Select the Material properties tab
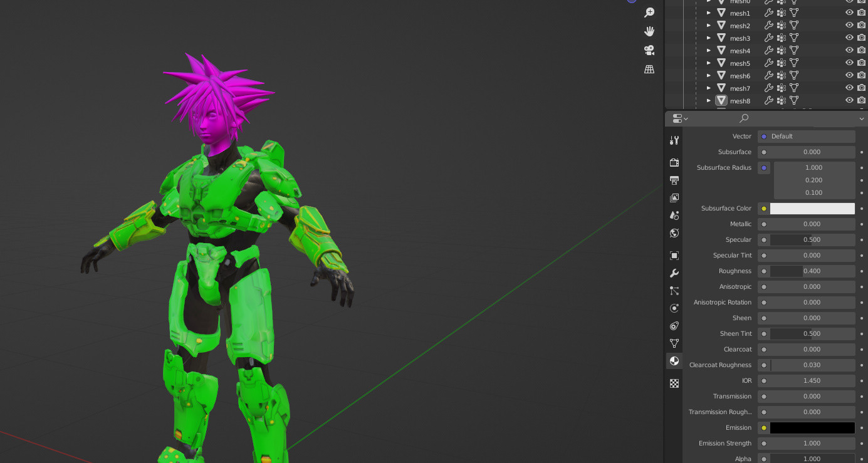The height and width of the screenshot is (463, 868). (674, 360)
